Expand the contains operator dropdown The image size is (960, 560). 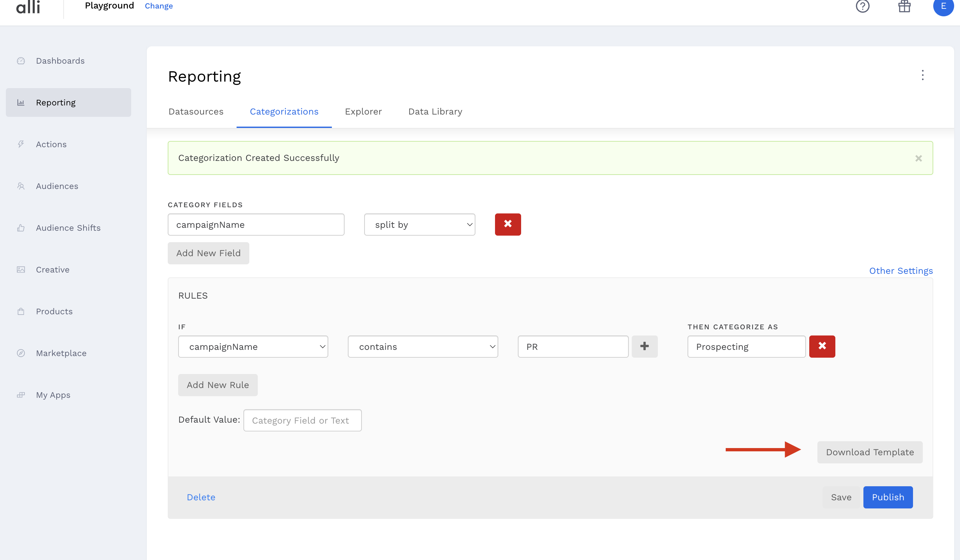423,346
